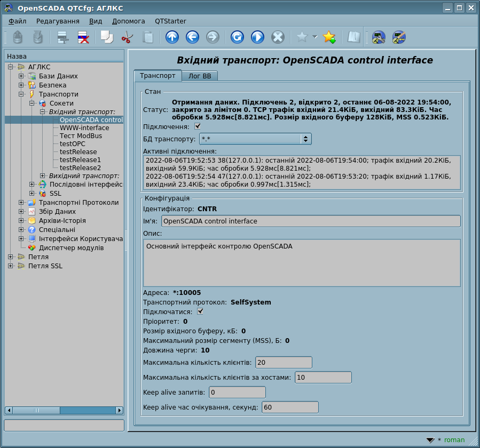Screen dimensions: 480x448
Task: Click the Ім'я name input field
Action: coord(311,221)
